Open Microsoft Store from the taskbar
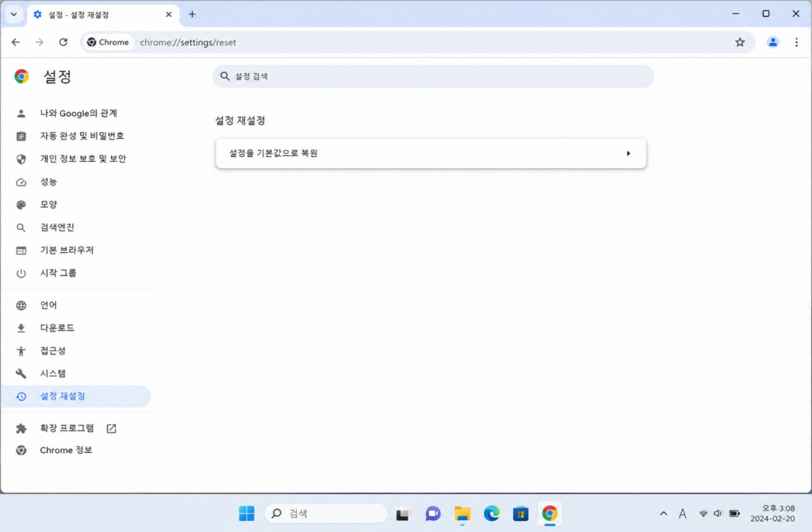Image resolution: width=812 pixels, height=532 pixels. coord(520,513)
